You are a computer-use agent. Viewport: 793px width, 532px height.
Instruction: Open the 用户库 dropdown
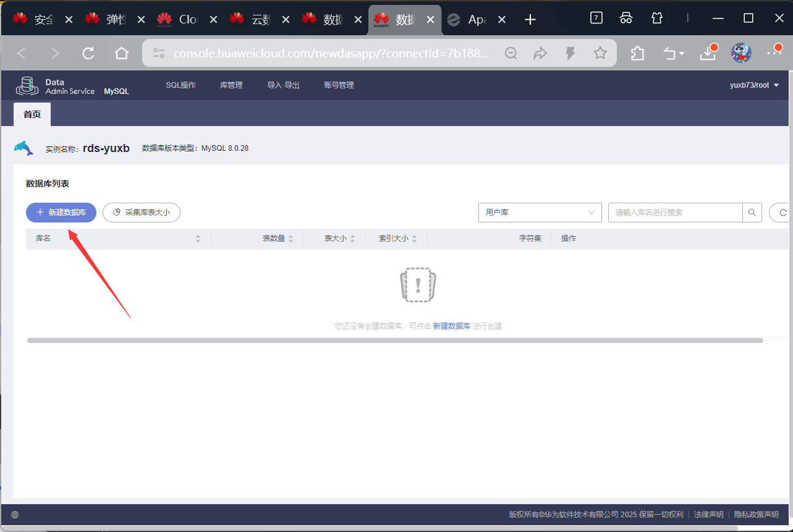click(x=540, y=213)
